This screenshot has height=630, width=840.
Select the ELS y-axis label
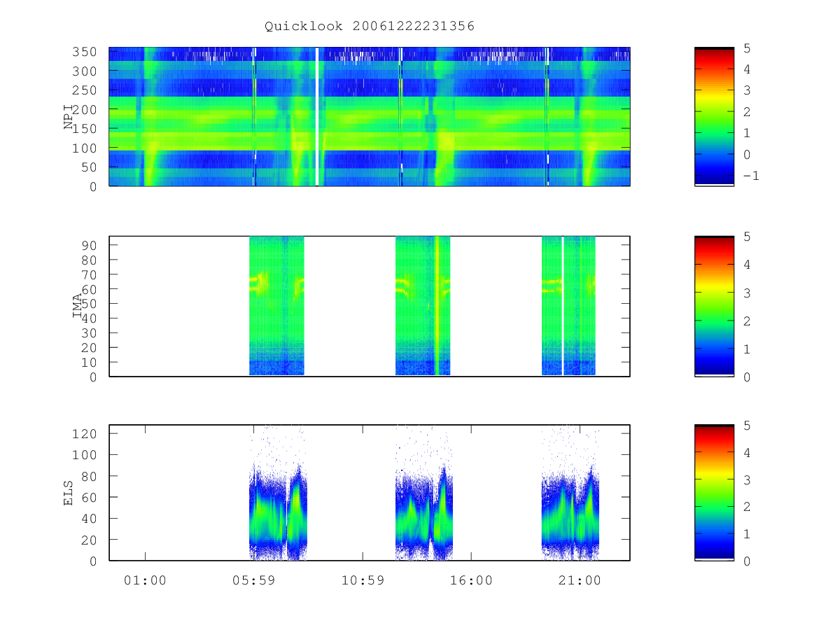[x=69, y=492]
